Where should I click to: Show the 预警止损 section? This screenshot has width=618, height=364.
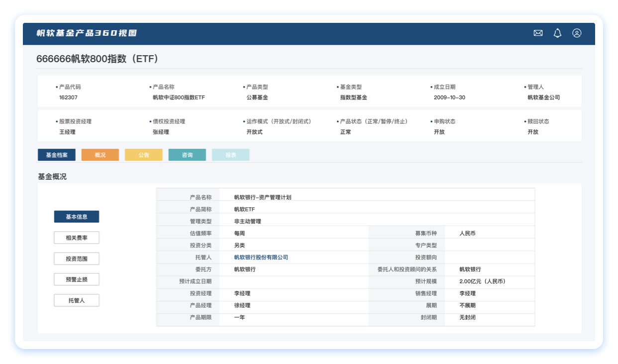[x=77, y=279]
